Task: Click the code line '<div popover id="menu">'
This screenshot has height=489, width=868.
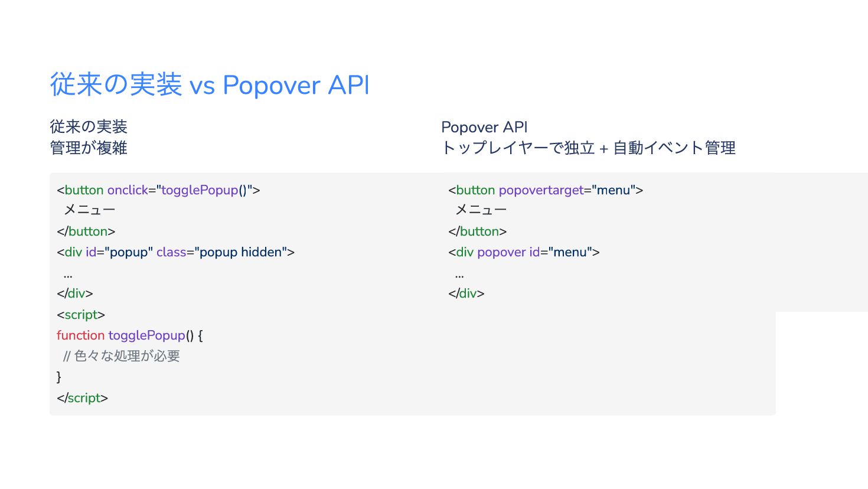Action: pos(524,252)
